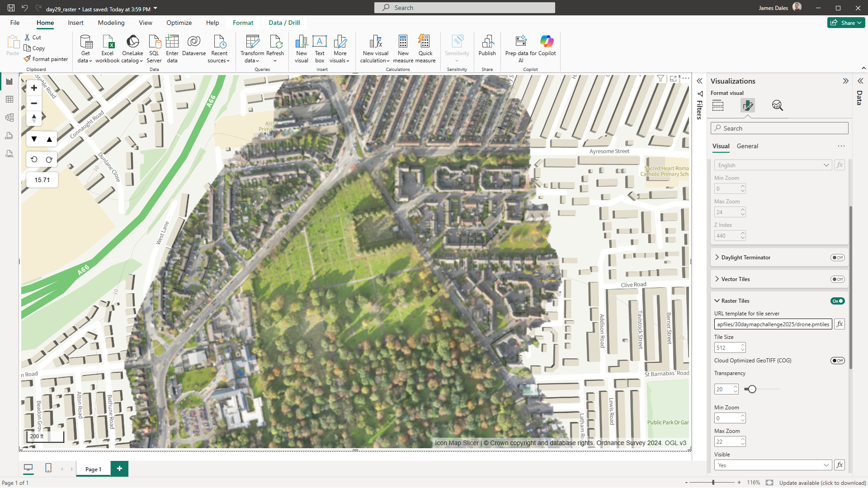Click the Quick measure icon
Screen dimensions: 868x488
tap(425, 42)
